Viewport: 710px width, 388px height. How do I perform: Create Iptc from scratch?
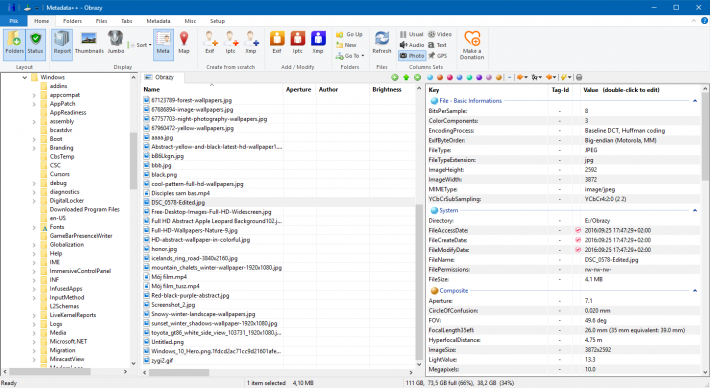coord(230,43)
